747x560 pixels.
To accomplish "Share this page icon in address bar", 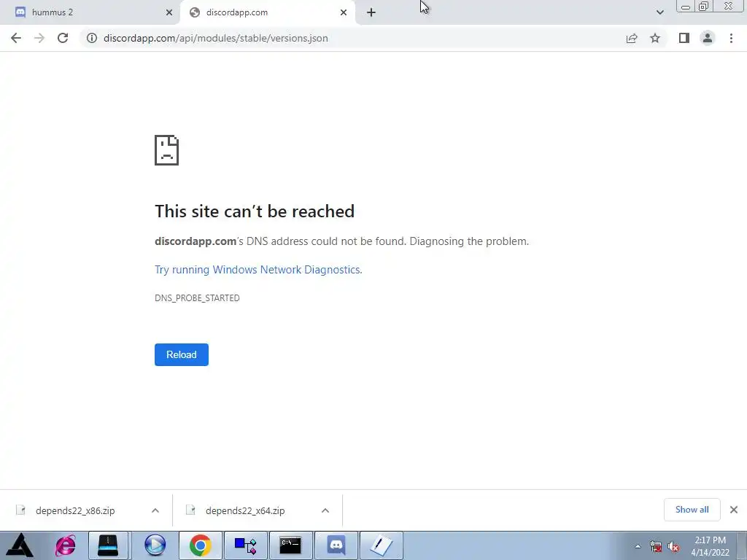I will tap(632, 38).
